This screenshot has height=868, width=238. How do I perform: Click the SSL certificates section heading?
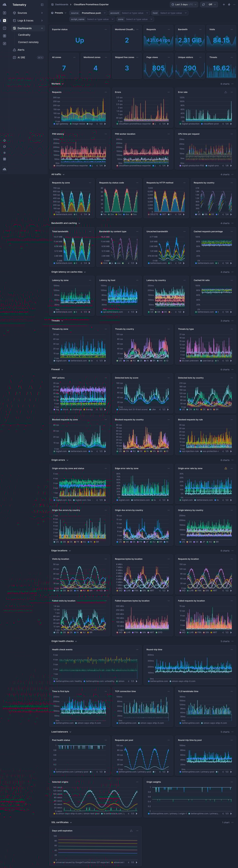coord(60,823)
